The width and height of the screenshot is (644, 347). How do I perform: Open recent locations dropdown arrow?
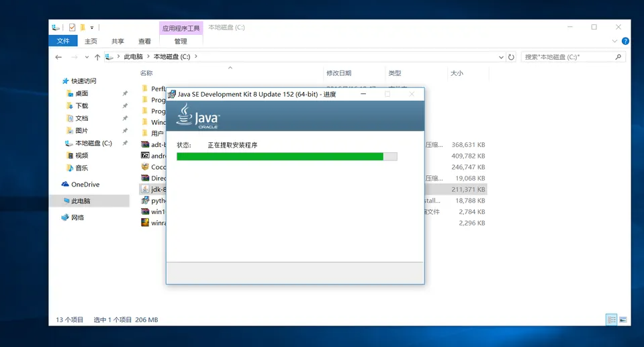click(x=87, y=57)
